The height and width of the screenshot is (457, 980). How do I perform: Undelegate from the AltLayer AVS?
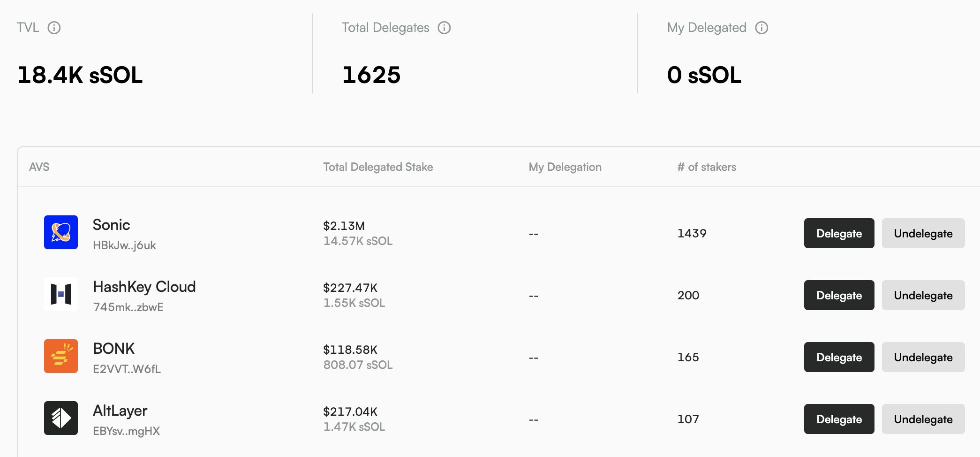[923, 419]
